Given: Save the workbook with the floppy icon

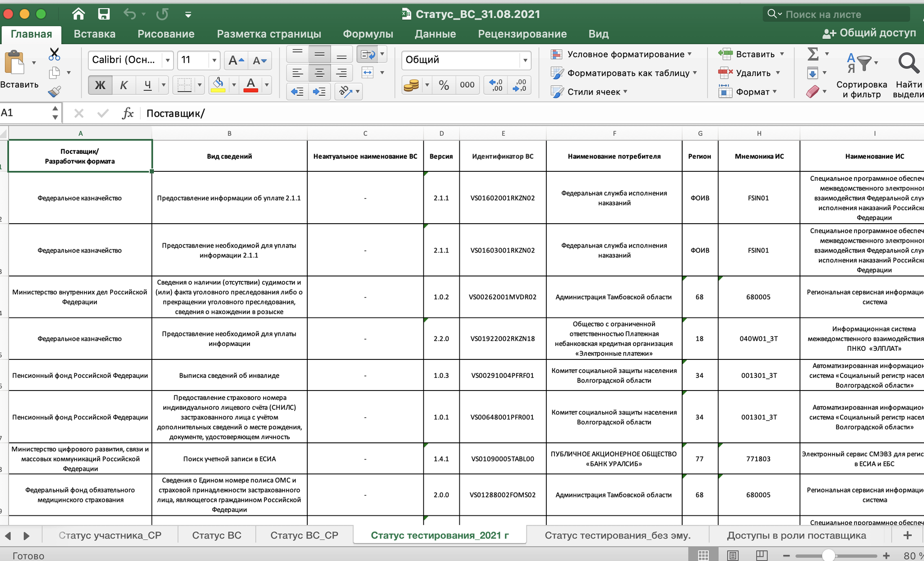Looking at the screenshot, I should coord(104,14).
